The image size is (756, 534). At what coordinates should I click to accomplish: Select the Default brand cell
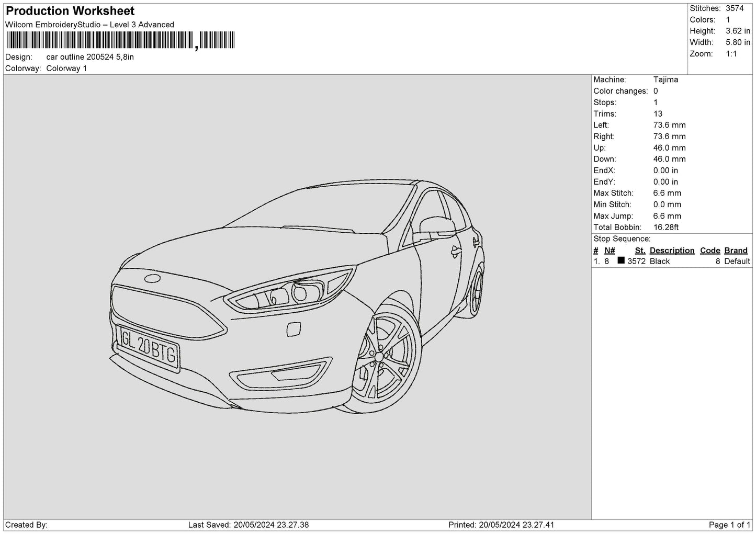[x=737, y=262]
